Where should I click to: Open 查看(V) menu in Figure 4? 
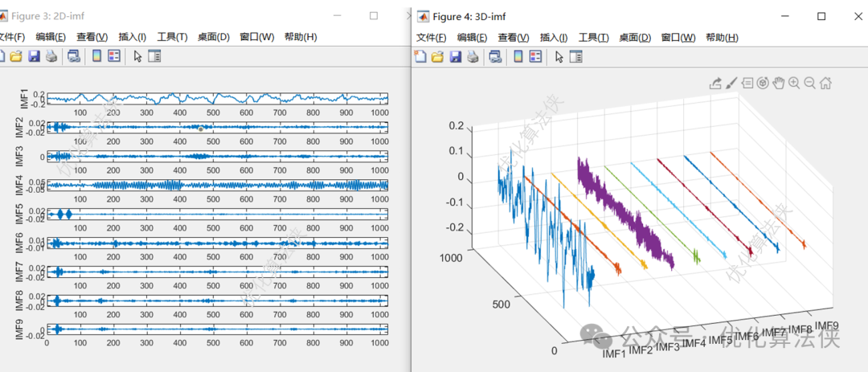[x=514, y=38]
